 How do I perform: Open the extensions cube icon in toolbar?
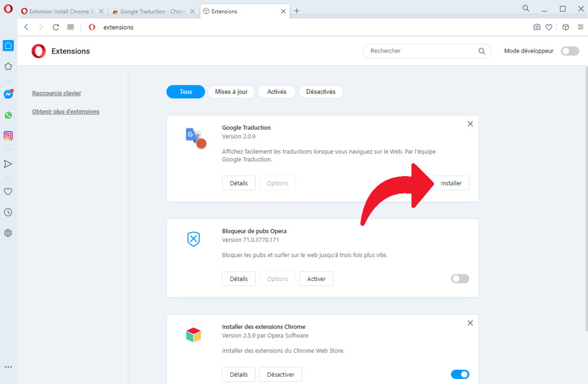565,27
